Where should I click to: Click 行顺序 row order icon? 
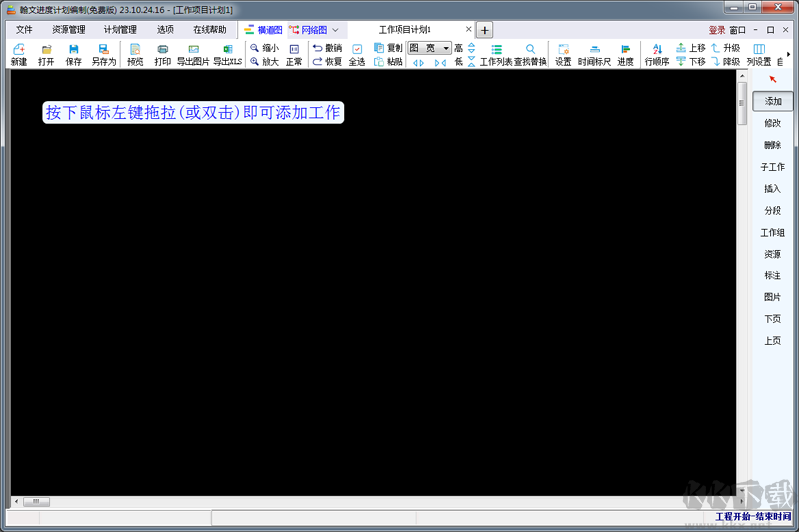click(657, 55)
